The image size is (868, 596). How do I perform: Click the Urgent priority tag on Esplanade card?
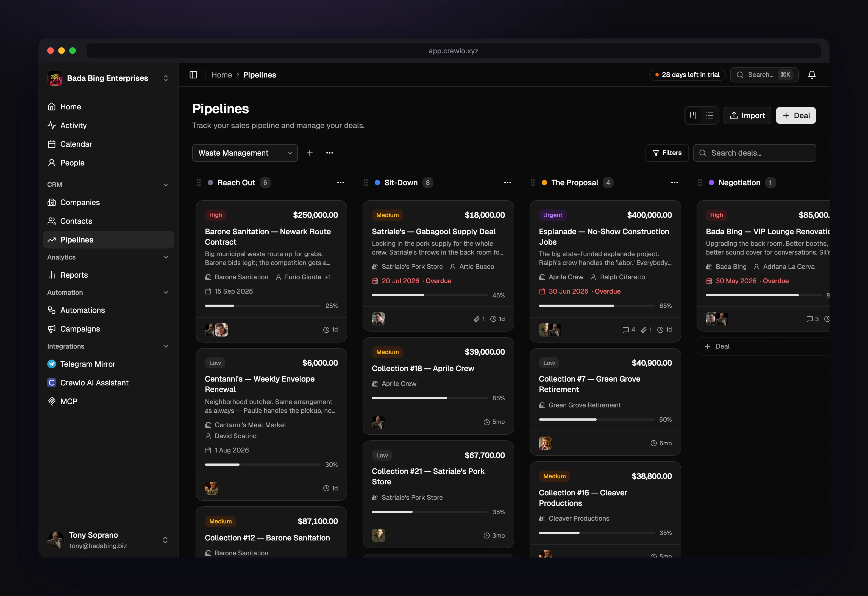click(552, 215)
